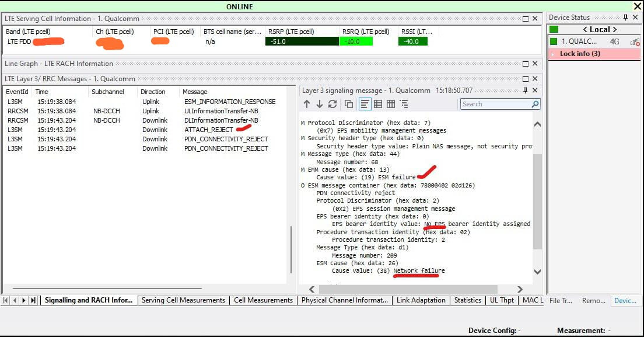This screenshot has height=337, width=644.
Task: Go to previous message with up arrow
Action: pyautogui.click(x=307, y=104)
